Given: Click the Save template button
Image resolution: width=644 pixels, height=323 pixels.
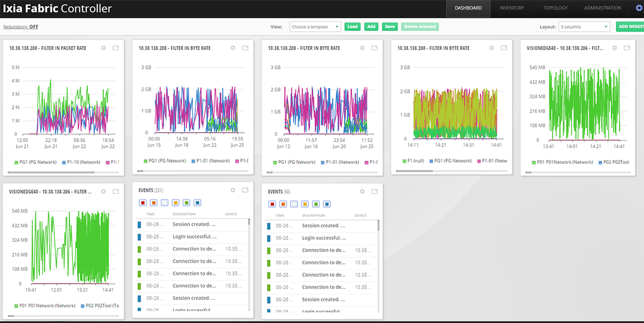Looking at the screenshot, I should point(390,27).
